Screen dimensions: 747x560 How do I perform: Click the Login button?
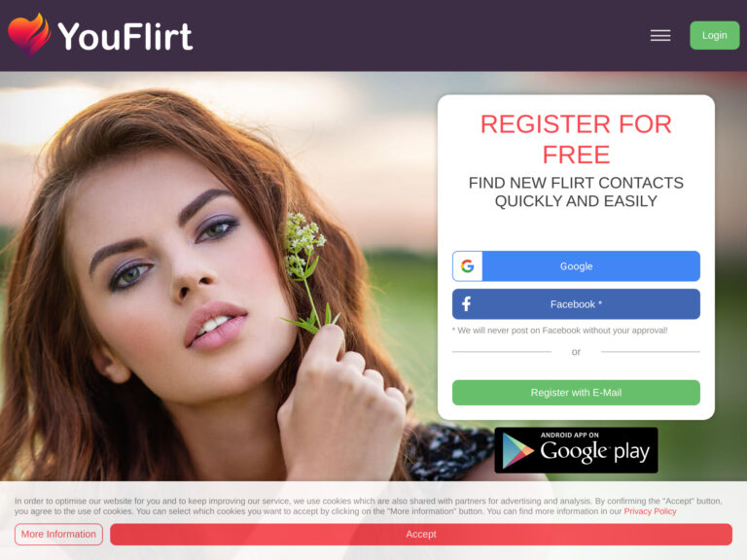pyautogui.click(x=714, y=35)
